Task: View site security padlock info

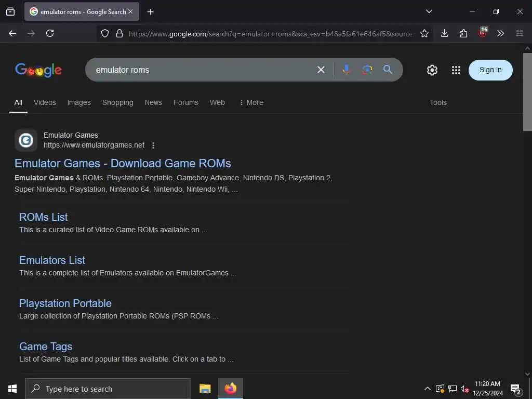Action: [x=119, y=33]
